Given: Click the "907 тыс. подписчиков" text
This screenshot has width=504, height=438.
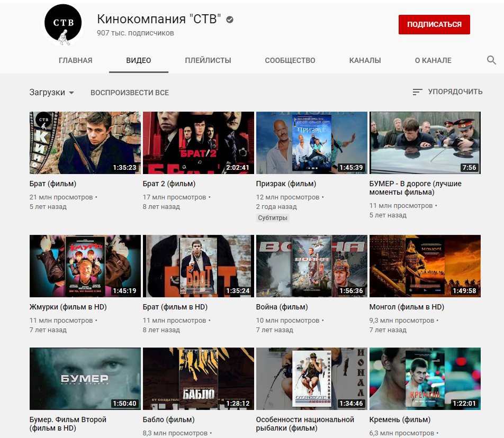Looking at the screenshot, I should pos(136,33).
